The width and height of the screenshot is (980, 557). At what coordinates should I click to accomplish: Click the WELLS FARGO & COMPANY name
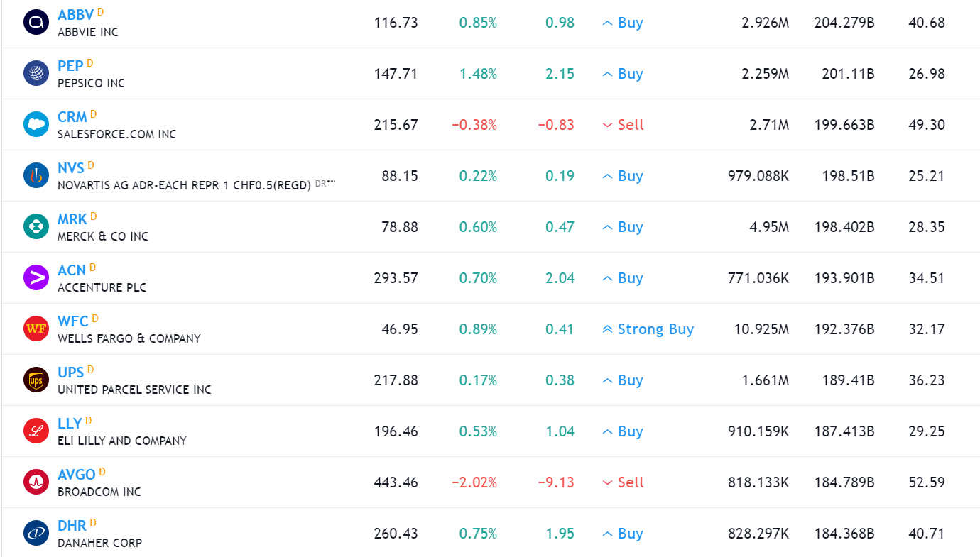(129, 338)
